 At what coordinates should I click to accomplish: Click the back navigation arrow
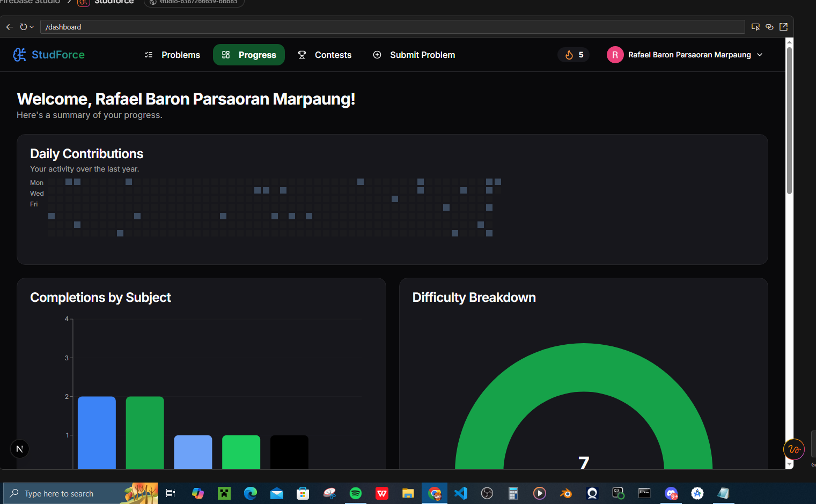coord(9,27)
